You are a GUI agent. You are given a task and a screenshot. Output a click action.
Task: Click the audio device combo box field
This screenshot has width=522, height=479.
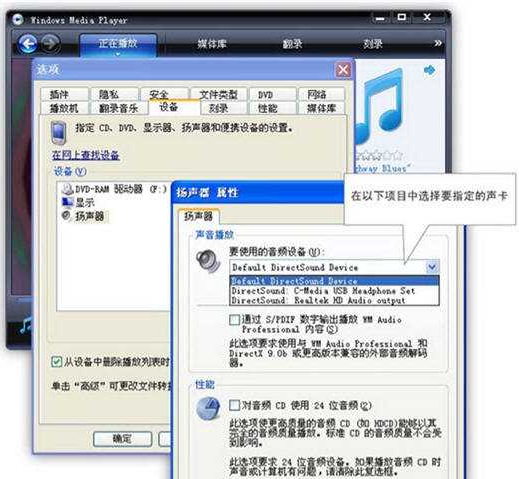point(334,267)
